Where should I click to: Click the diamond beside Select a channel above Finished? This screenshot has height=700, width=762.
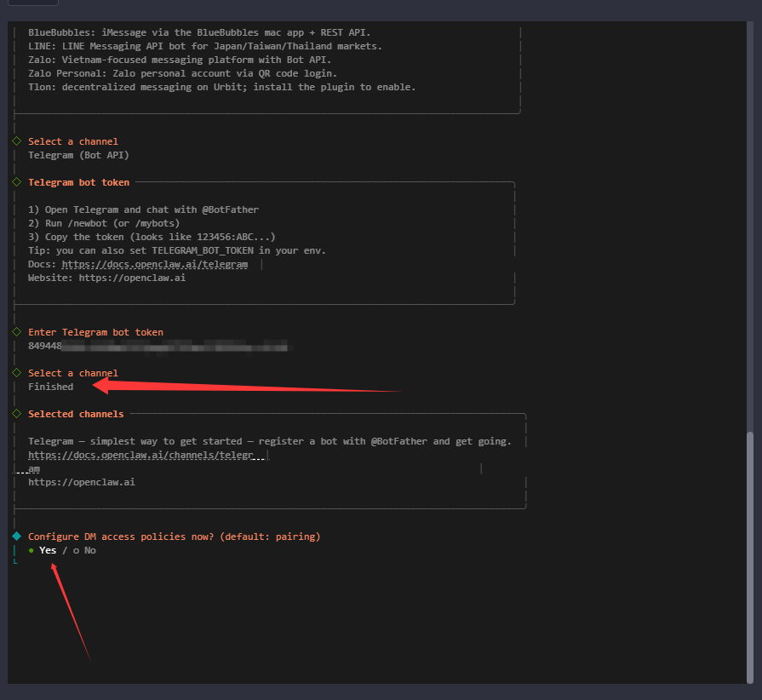click(16, 373)
